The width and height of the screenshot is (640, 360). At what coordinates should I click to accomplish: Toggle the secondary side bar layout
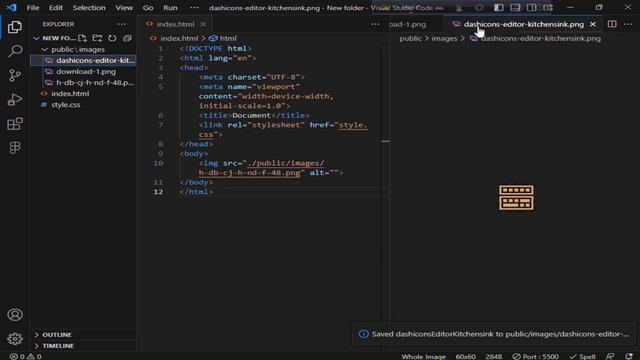pos(531,7)
